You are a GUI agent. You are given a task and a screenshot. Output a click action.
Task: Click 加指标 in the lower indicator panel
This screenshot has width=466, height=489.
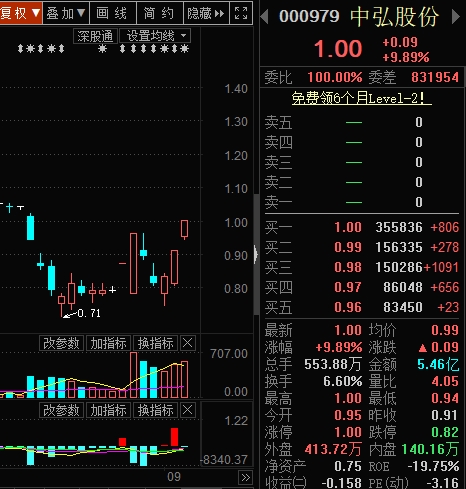pos(109,410)
